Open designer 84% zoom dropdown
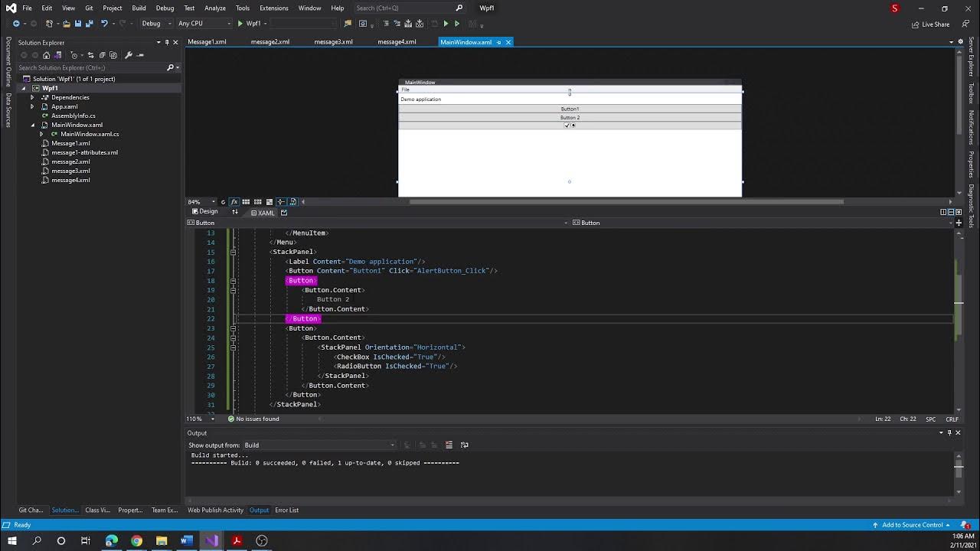 point(202,202)
